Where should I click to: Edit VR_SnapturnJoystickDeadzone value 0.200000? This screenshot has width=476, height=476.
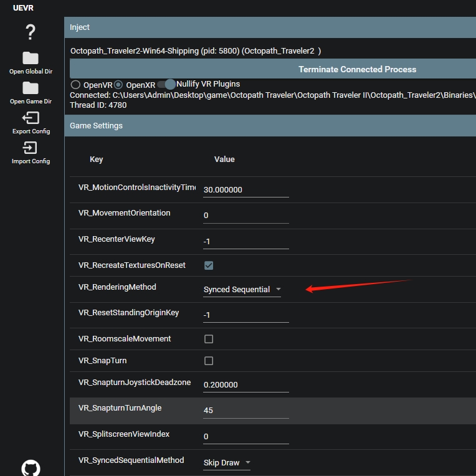246,385
